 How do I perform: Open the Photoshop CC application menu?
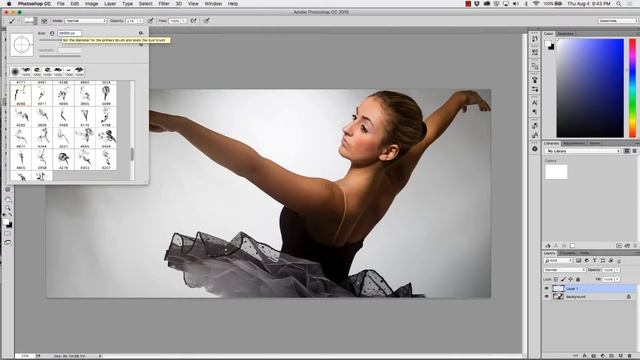click(34, 4)
